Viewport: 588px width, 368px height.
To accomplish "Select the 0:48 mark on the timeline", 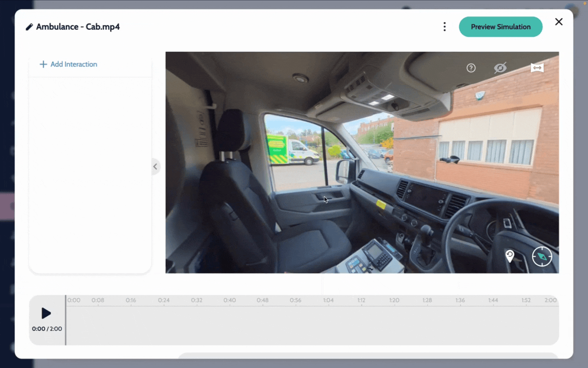I will click(263, 300).
